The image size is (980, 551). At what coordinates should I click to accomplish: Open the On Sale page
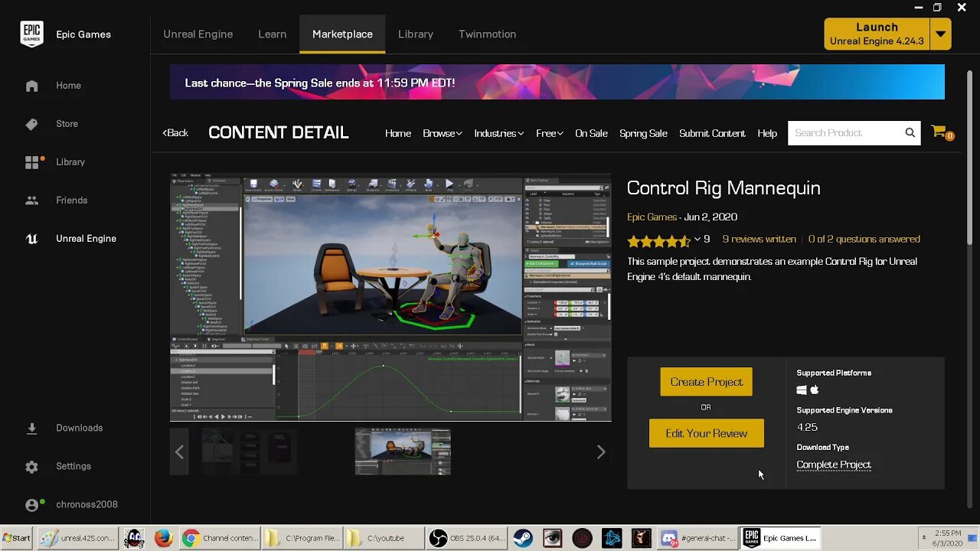[591, 133]
